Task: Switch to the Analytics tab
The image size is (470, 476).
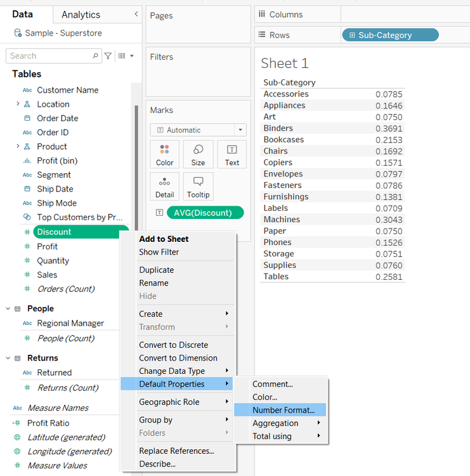Action: click(81, 15)
